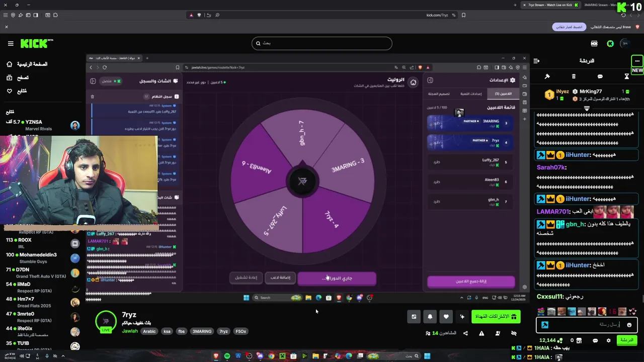Select the Jawlah category link

tap(129, 331)
